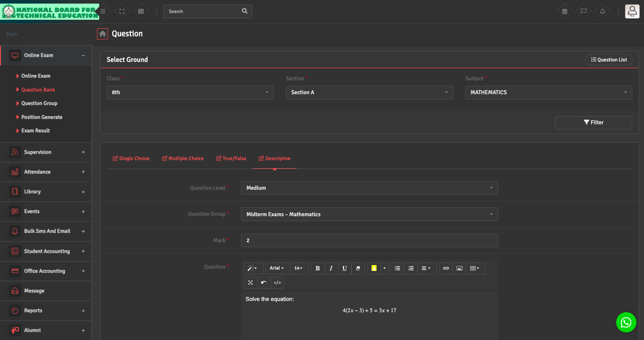Open the Subject dropdown showing MATHEMATICS

point(548,92)
